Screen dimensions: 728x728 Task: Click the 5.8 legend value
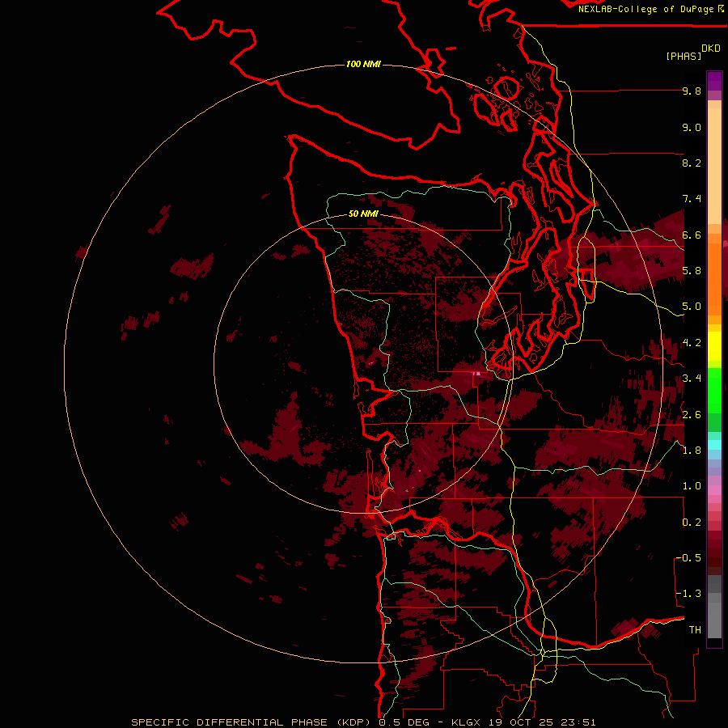pyautogui.click(x=692, y=271)
